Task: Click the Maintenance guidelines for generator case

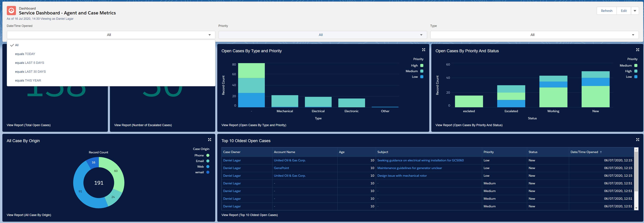Action: pyautogui.click(x=409, y=168)
